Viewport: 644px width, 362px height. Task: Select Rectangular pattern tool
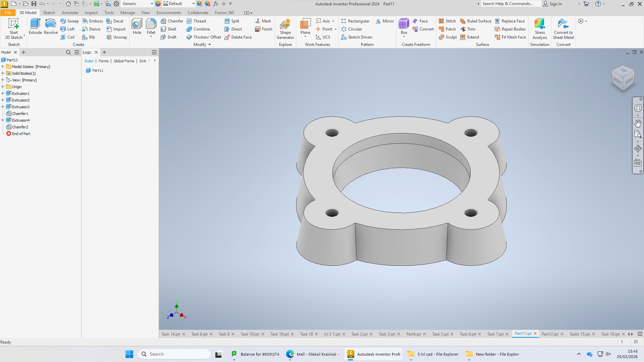[x=355, y=21]
